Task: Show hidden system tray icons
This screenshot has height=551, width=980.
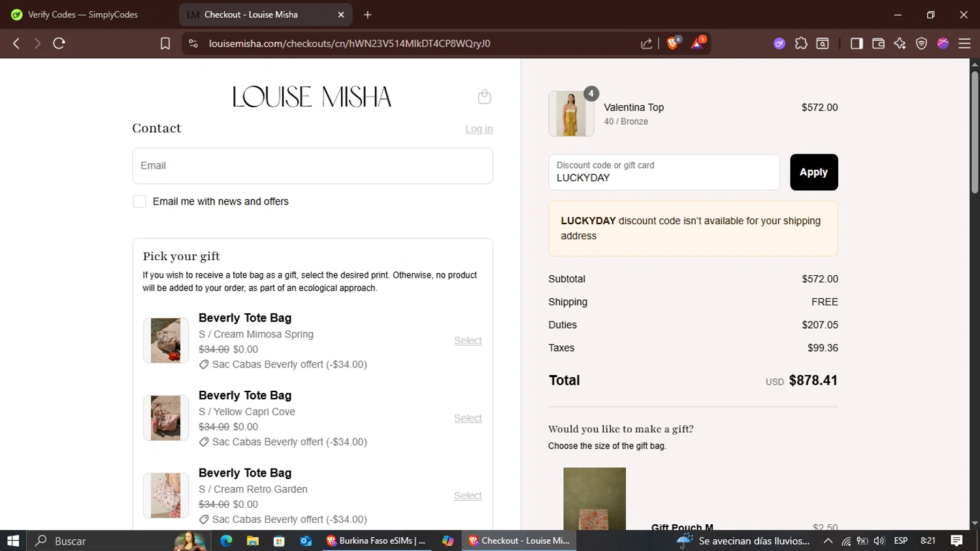Action: pos(828,541)
